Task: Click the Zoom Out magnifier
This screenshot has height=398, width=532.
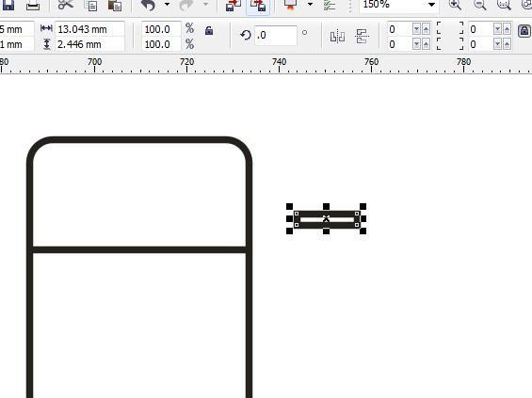Action: 480,5
